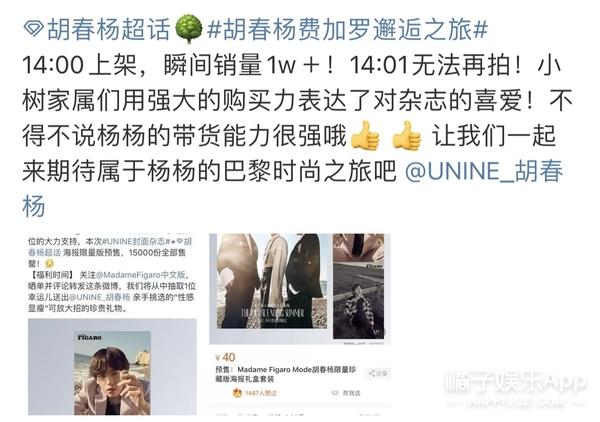Open the 胡春杨超话 super topic link
The image size is (600, 422).
click(108, 30)
